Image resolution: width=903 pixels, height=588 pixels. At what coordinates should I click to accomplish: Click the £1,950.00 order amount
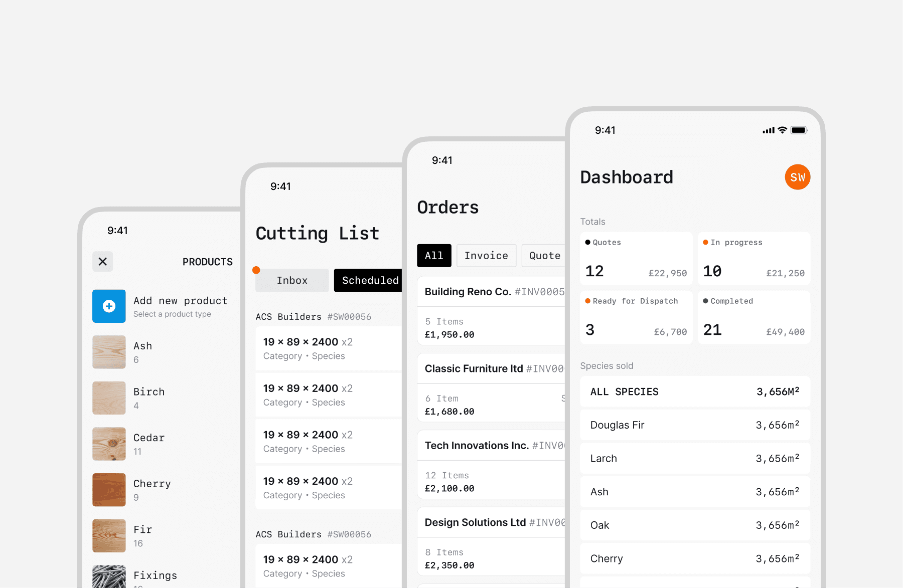pos(449,334)
